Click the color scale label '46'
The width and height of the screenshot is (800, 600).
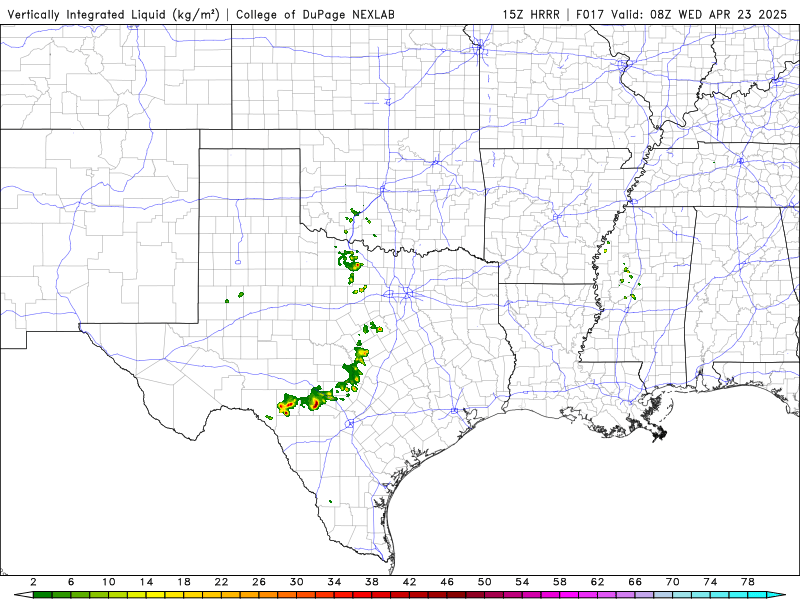447,582
